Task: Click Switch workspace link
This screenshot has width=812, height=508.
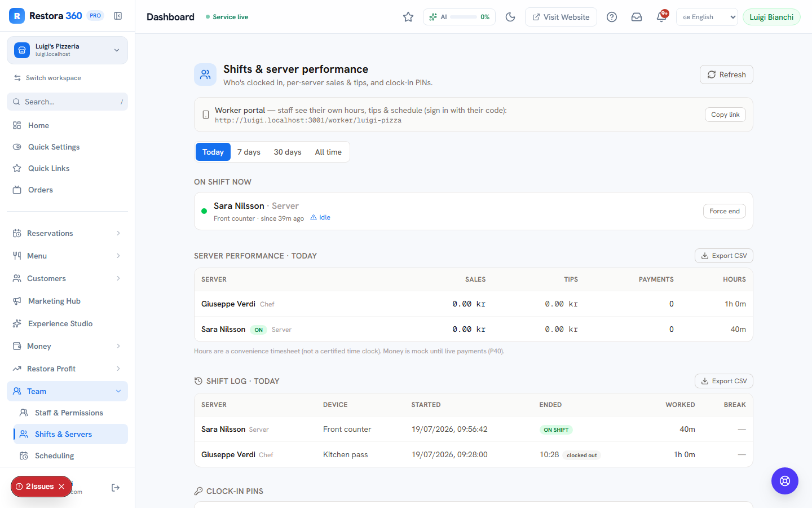Action: tap(47, 78)
